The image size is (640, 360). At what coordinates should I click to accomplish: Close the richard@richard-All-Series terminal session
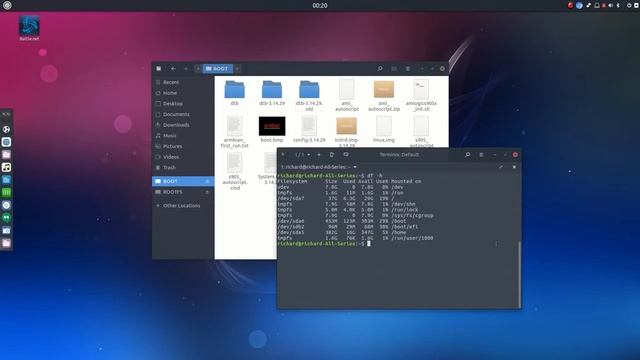pyautogui.click(x=514, y=167)
